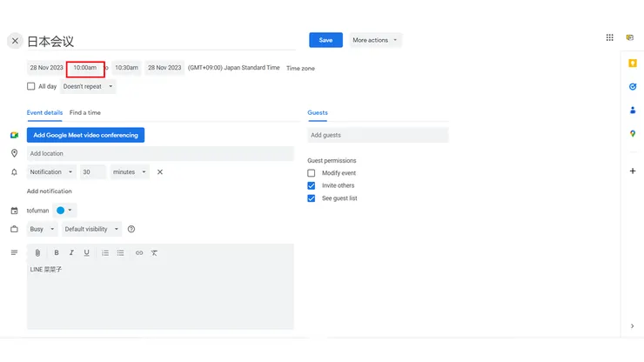Switch to the Find a time tab
This screenshot has width=644, height=362.
[85, 112]
